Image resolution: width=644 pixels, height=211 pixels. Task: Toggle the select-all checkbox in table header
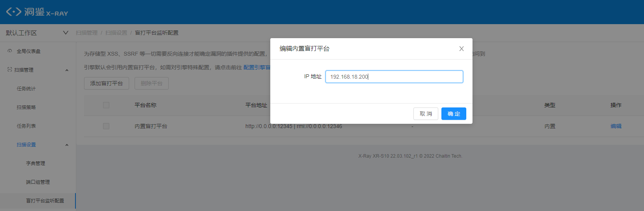coord(106,105)
